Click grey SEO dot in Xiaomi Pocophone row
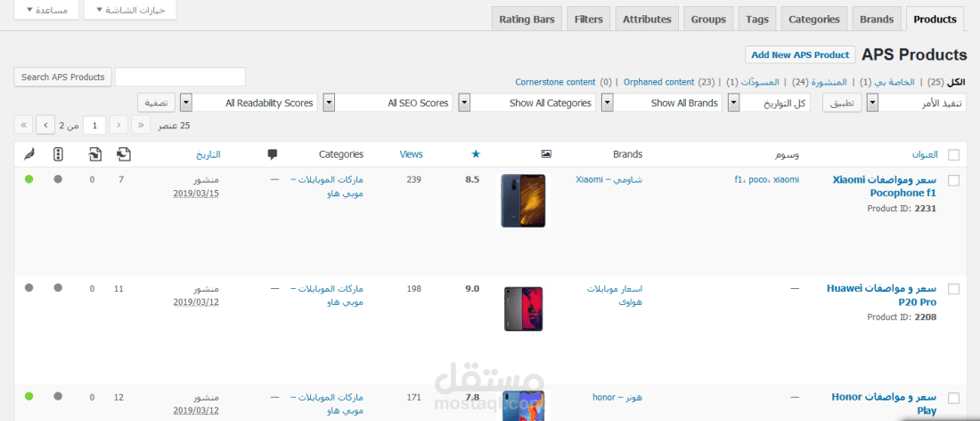The height and width of the screenshot is (421, 980). pos(58,179)
